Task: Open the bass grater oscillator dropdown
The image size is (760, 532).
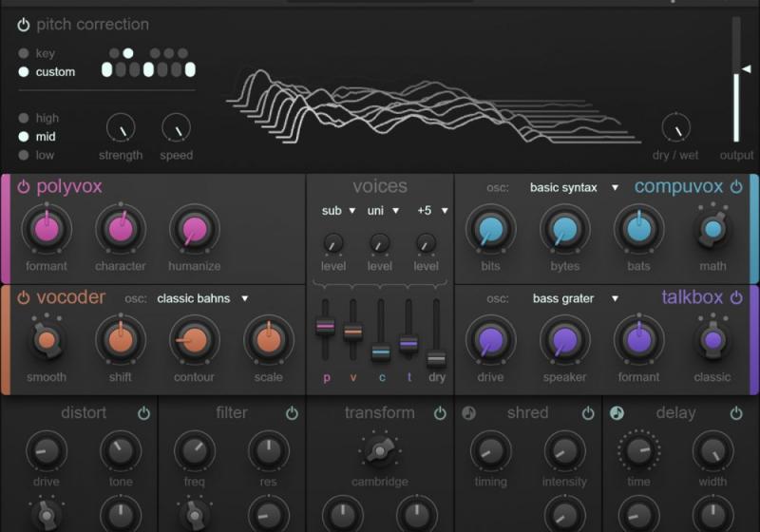Action: (575, 298)
